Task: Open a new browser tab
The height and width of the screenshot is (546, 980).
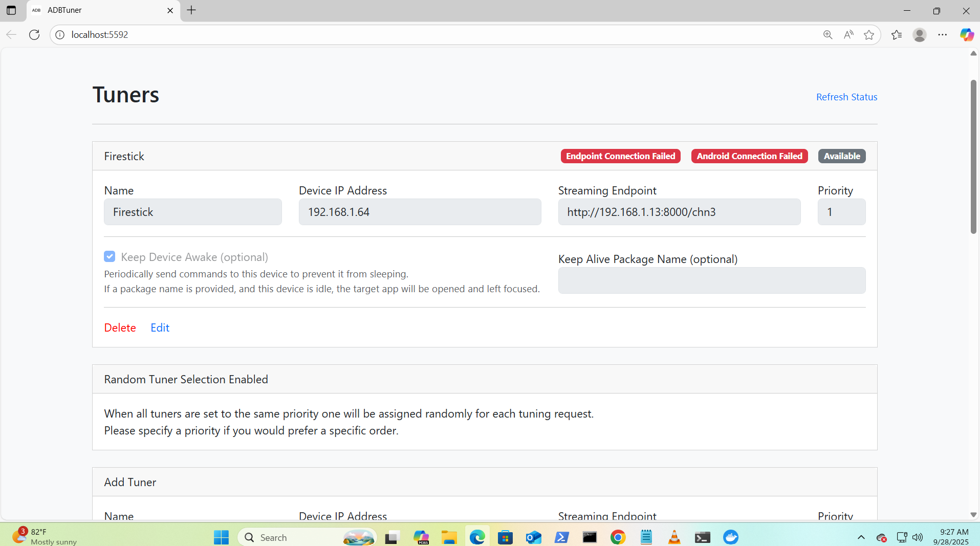Action: tap(191, 10)
